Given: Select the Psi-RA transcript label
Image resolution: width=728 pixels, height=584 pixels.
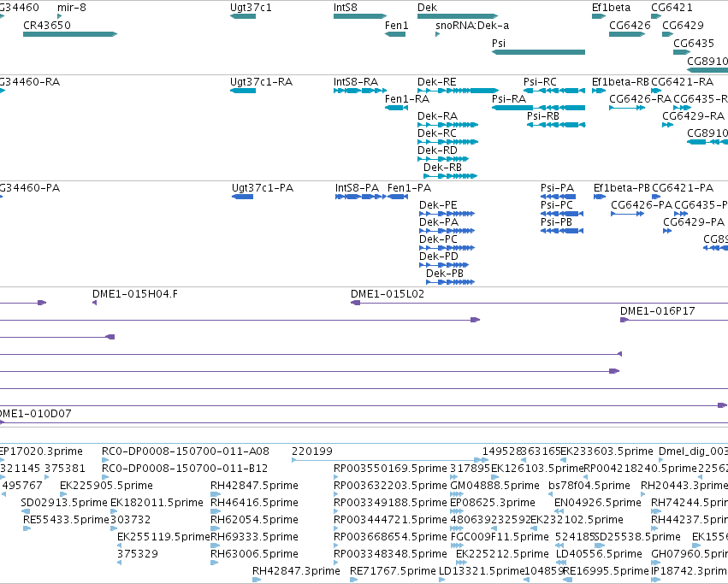Looking at the screenshot, I should (x=509, y=99).
